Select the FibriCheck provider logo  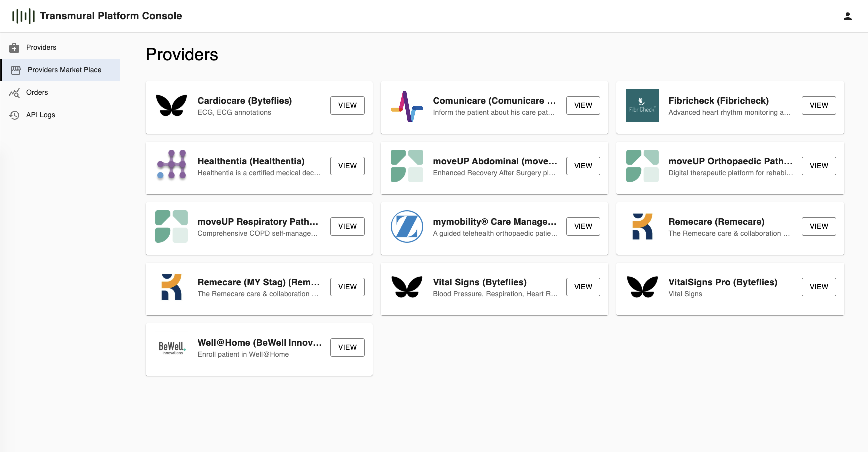point(642,105)
